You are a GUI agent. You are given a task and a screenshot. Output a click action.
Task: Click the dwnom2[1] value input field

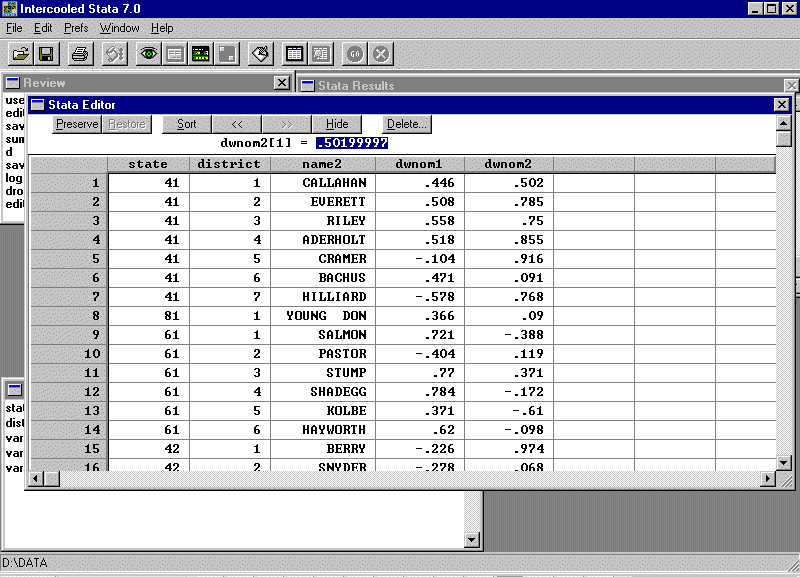click(351, 143)
